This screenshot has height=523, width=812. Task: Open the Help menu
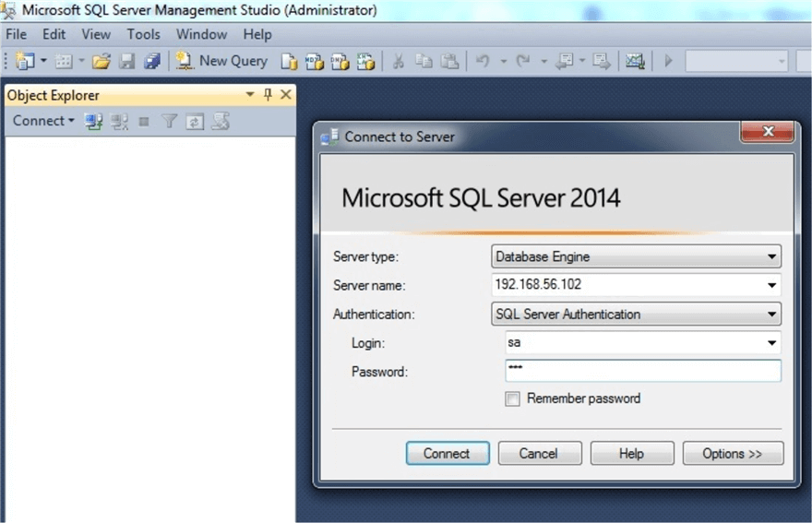point(257,34)
